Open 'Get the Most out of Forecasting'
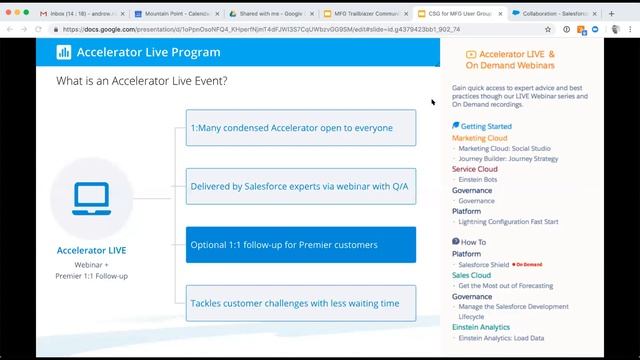The image size is (640, 360). point(506,286)
